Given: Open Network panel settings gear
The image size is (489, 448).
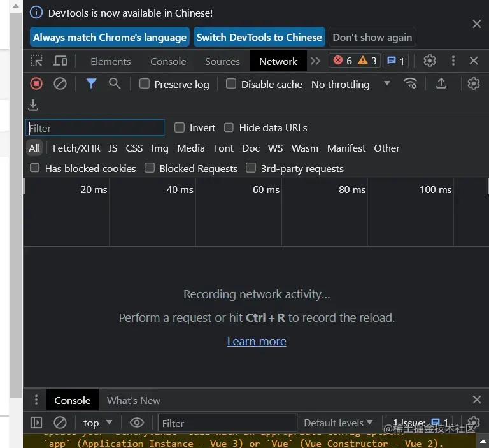Looking at the screenshot, I should [x=474, y=83].
